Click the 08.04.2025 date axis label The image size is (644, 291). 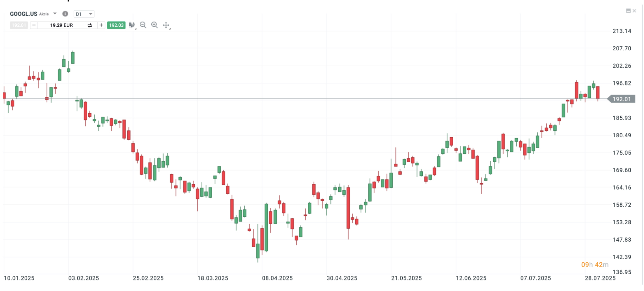277,278
